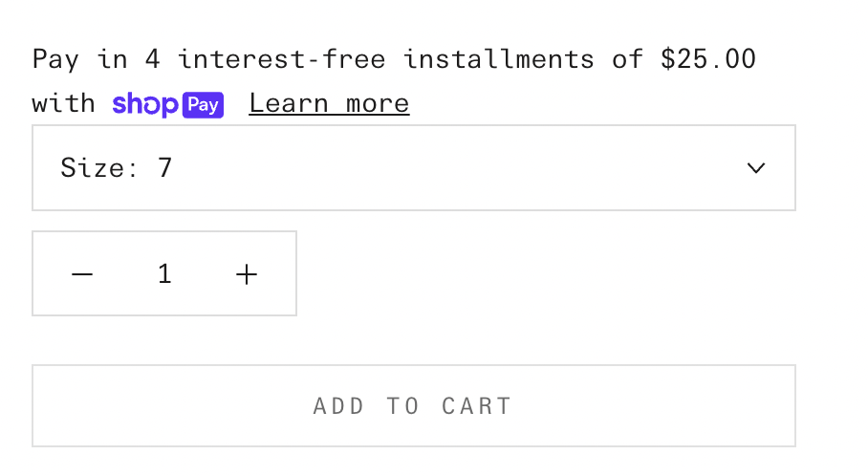Open Learn more about Shop Pay installments
Image resolution: width=868 pixels, height=476 pixels.
pos(329,104)
